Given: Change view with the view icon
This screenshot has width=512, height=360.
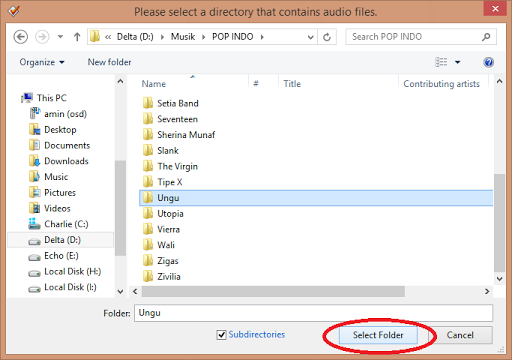Looking at the screenshot, I should click(x=441, y=62).
